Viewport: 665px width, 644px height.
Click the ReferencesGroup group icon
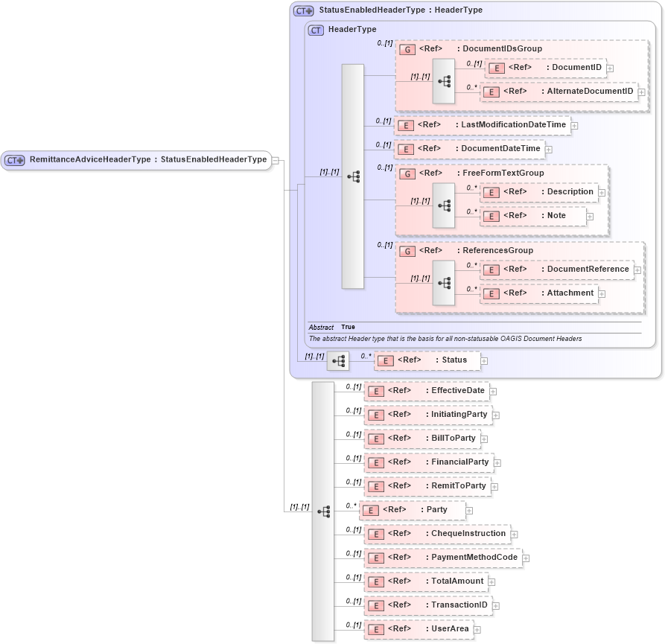407,251
